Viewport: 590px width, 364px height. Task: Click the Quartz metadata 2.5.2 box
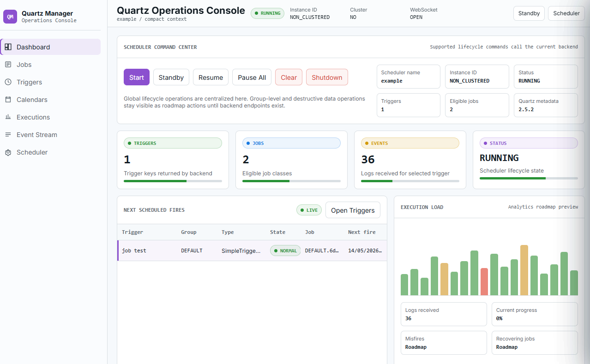(x=546, y=105)
